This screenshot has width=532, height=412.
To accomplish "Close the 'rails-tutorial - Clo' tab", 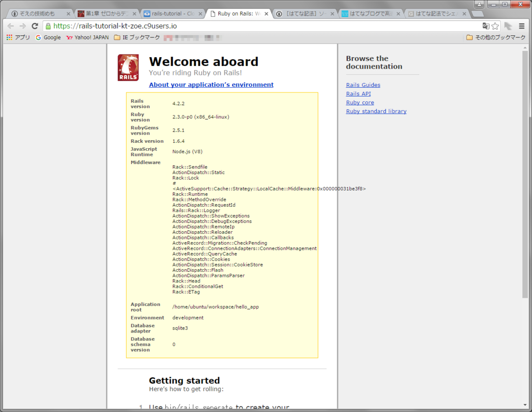I will point(200,14).
